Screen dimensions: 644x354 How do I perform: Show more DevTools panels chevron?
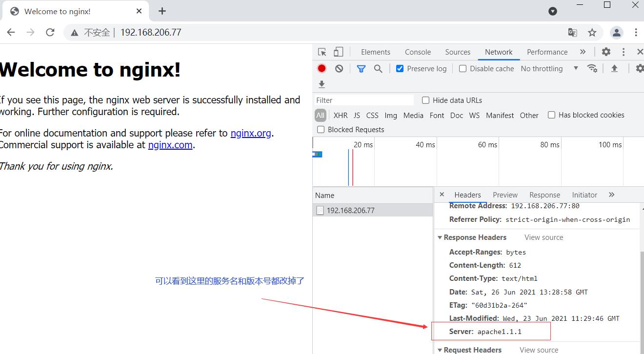(x=583, y=52)
